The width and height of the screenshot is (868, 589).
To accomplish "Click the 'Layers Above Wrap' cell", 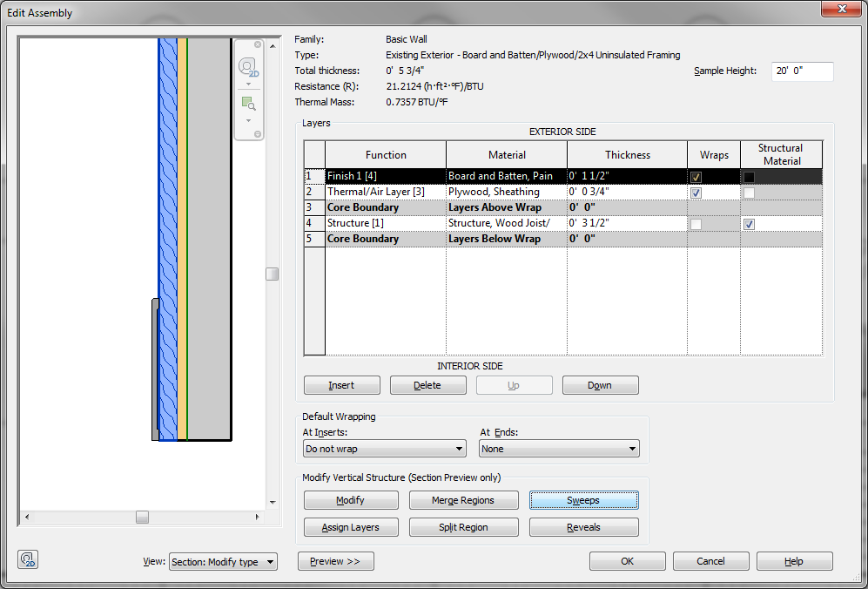I will 507,207.
